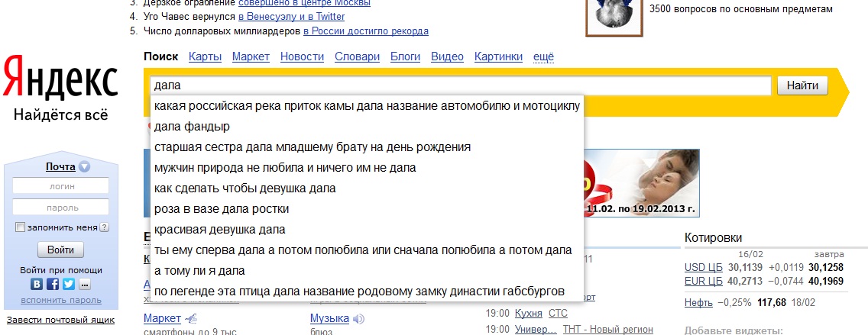Viewport: 868px width, 335px height.
Task: Open Кухня TV program link
Action: 529,314
